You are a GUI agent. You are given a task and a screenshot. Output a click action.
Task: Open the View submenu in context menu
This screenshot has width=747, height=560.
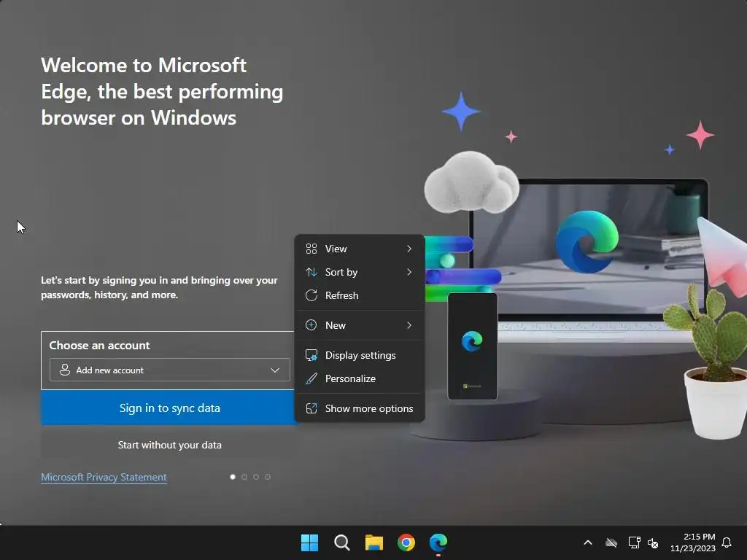359,249
